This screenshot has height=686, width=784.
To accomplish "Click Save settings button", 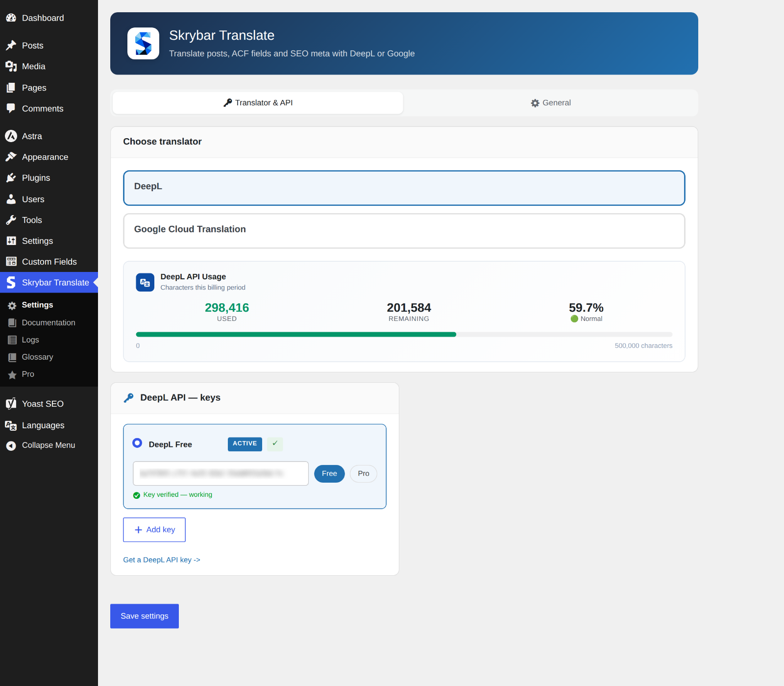I will (x=145, y=616).
